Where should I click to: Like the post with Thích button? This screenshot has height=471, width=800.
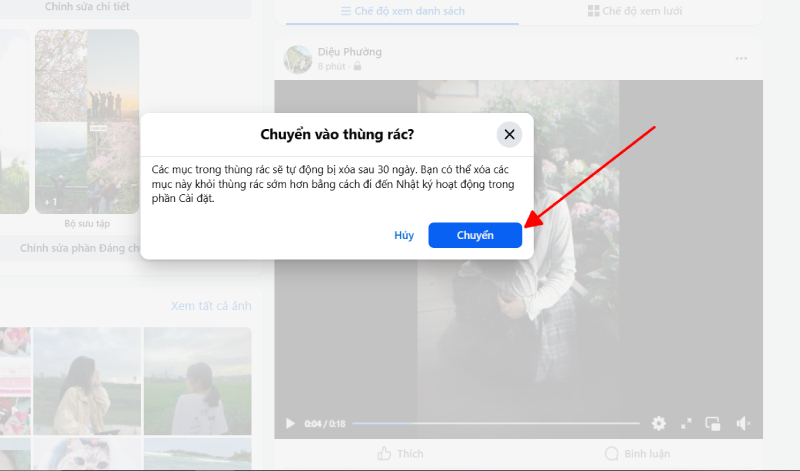(x=400, y=454)
